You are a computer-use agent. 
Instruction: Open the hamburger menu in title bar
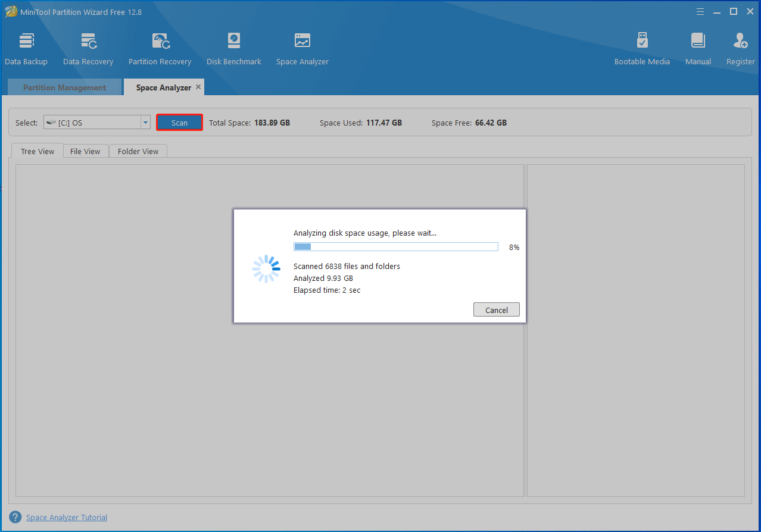click(700, 11)
